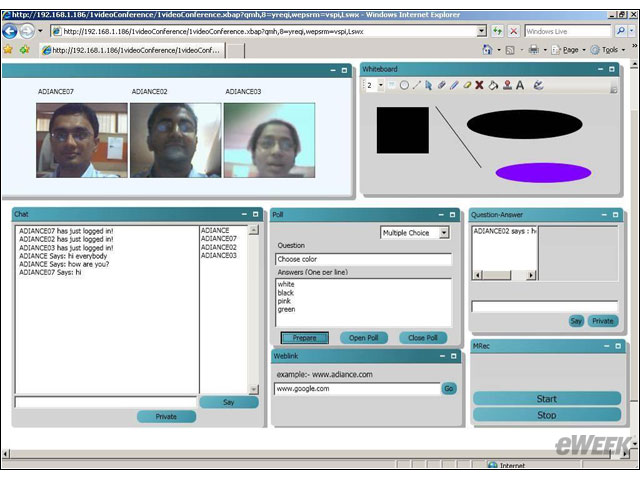The width and height of the screenshot is (640, 480).
Task: Click the Go button next to weblink
Action: 449,389
